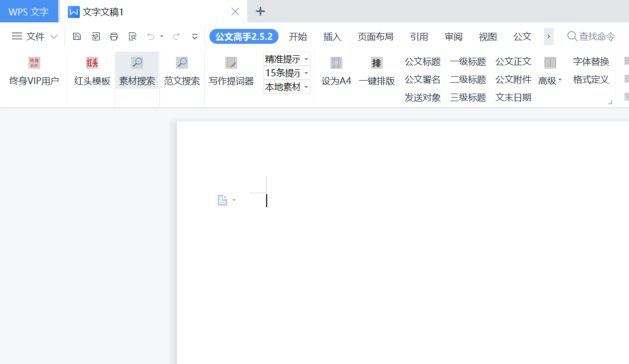Apply 公文标题 style

(x=423, y=62)
